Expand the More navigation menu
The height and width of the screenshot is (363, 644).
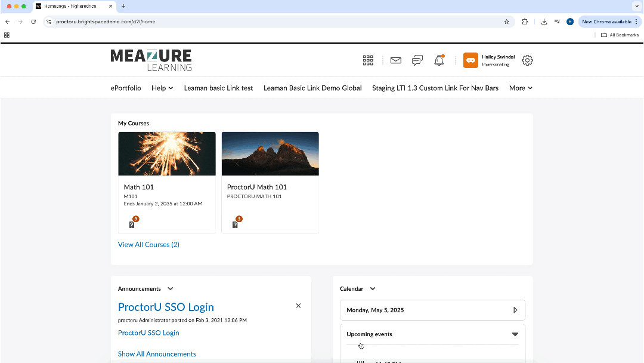[x=521, y=88]
